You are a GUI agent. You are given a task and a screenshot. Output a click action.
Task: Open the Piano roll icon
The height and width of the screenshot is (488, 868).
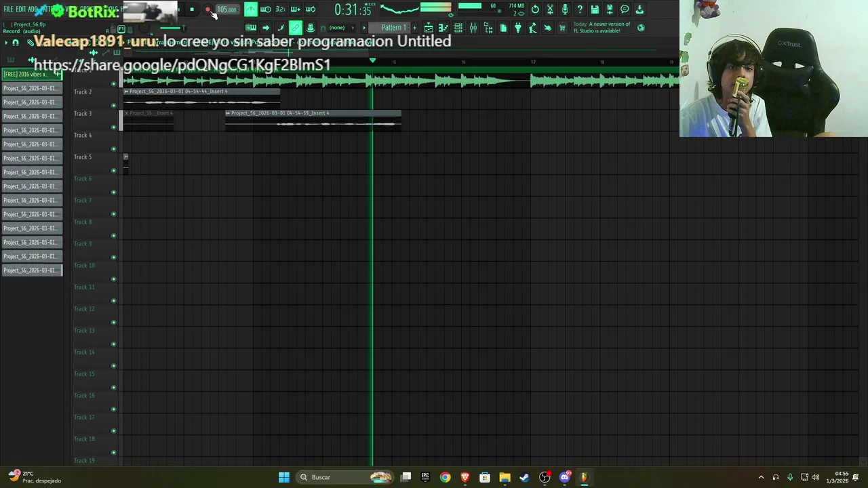(x=443, y=28)
